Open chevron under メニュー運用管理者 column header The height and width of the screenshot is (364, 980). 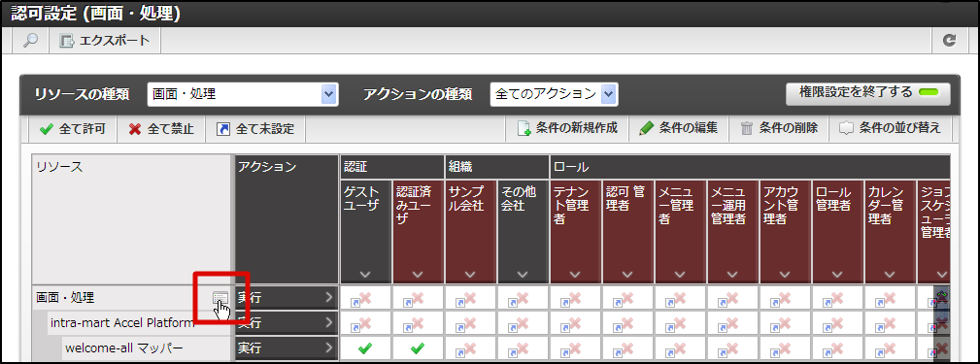pos(733,274)
